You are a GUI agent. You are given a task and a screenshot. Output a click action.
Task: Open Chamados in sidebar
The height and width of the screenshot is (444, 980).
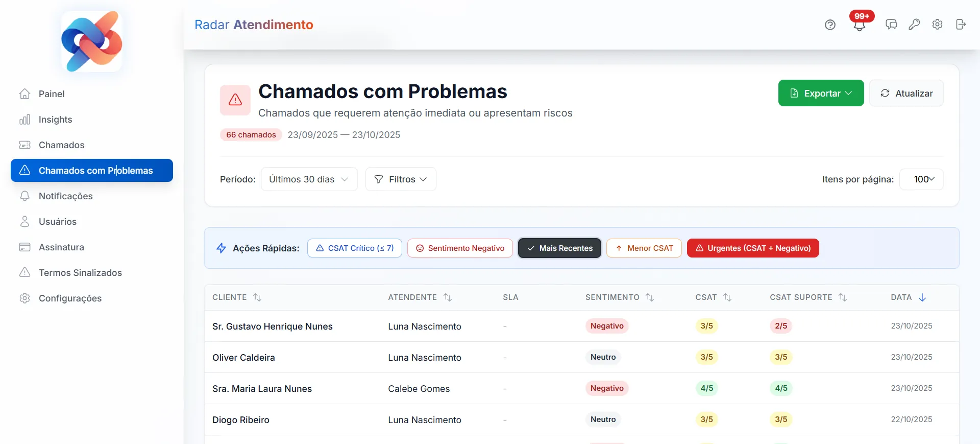92,145
